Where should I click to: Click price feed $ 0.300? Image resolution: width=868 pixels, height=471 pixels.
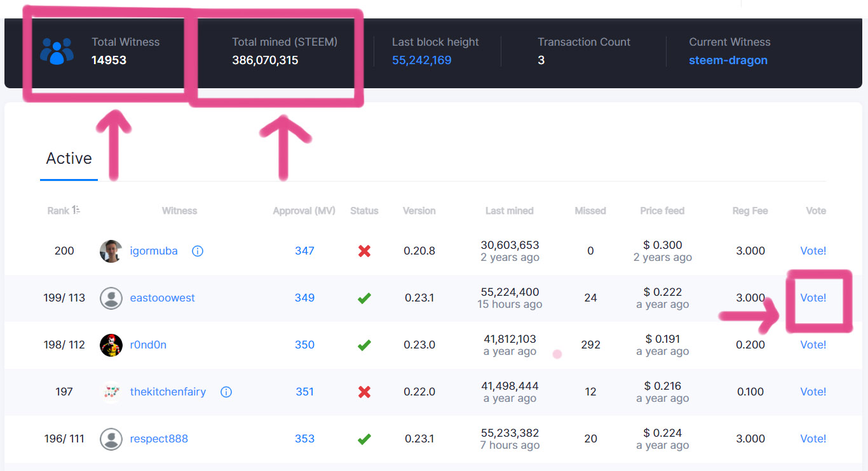(663, 245)
